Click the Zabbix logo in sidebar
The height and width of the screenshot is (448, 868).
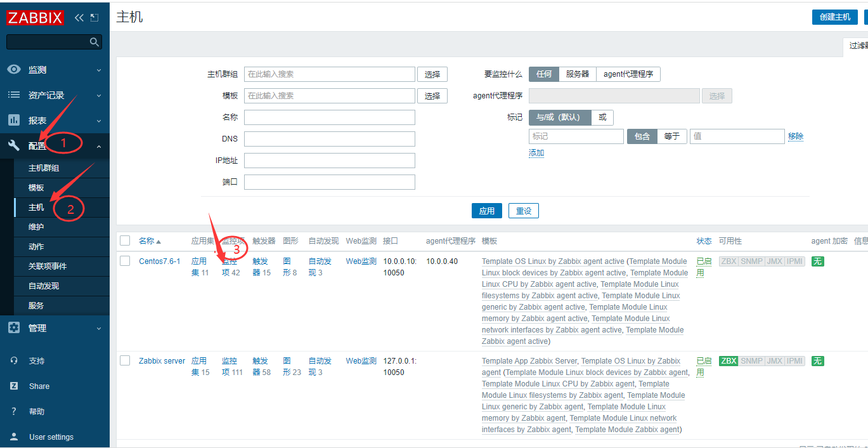coord(36,17)
